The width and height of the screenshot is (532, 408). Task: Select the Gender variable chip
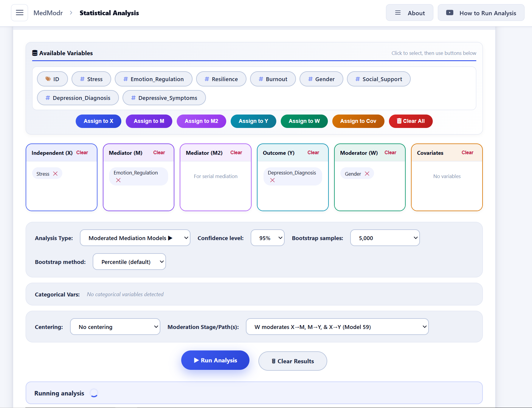click(x=321, y=79)
